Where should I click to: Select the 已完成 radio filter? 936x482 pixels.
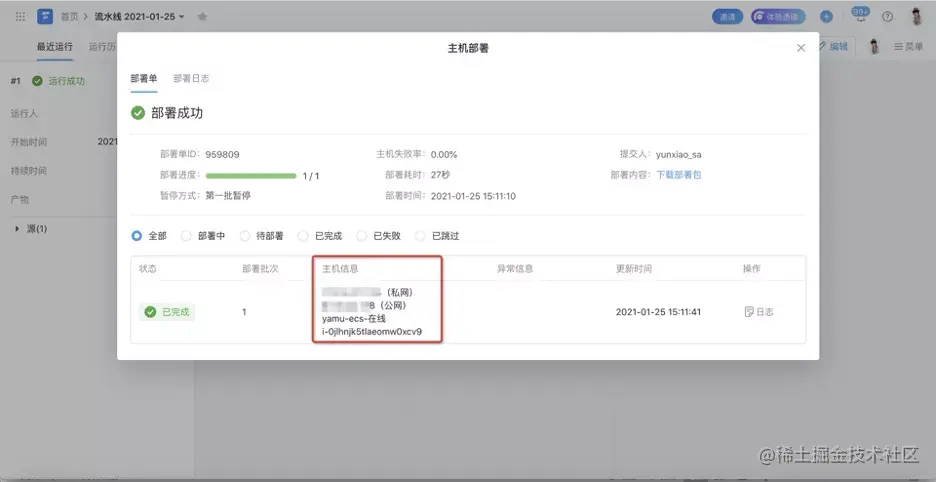(303, 236)
